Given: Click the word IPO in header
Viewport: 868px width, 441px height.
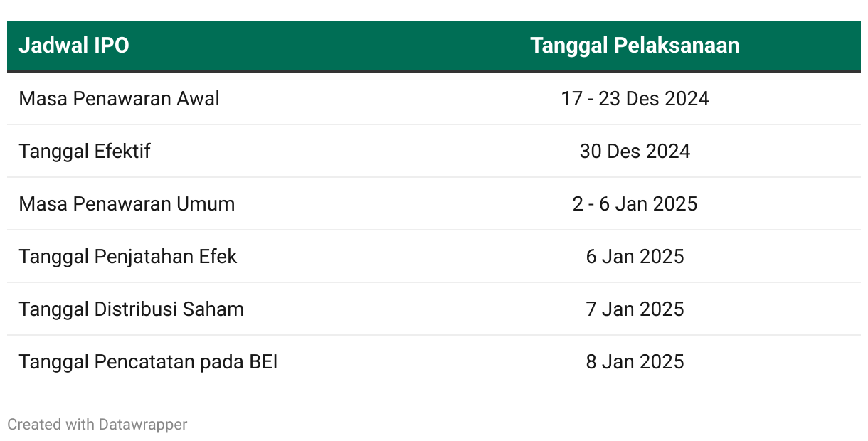Looking at the screenshot, I should pyautogui.click(x=112, y=46).
